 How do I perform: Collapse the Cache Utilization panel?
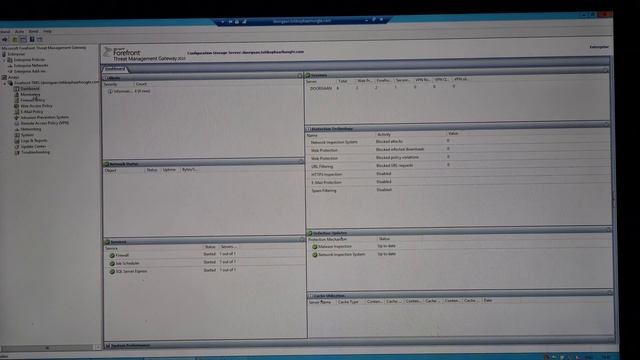pos(610,293)
